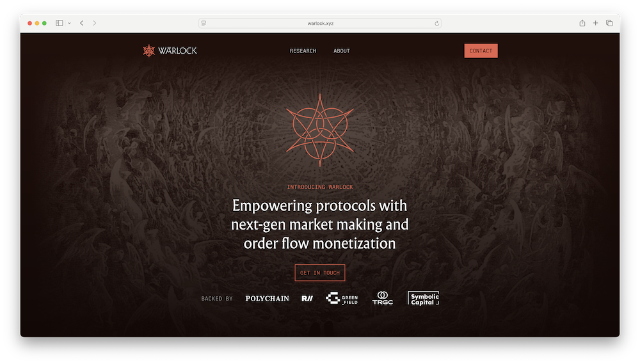
Task: Open the Polychain backer logo
Action: [x=268, y=299]
